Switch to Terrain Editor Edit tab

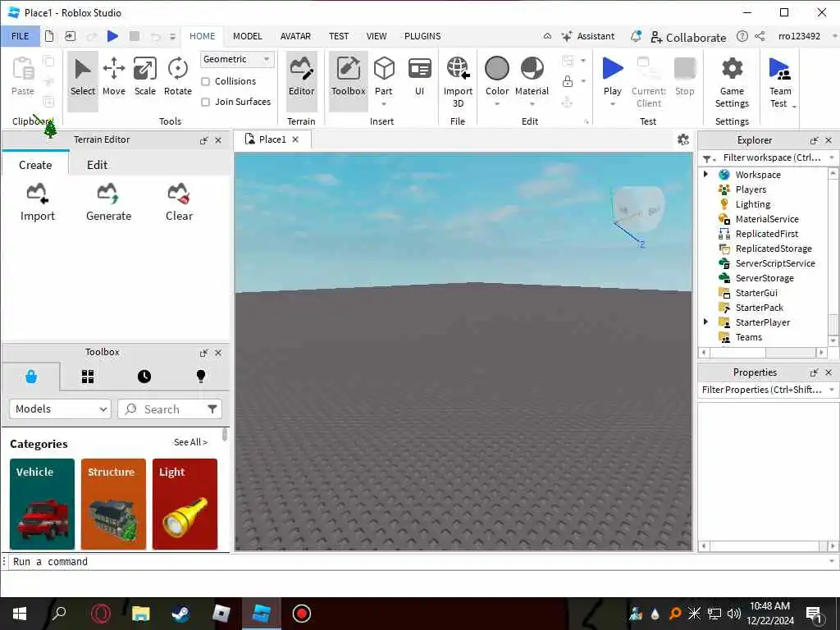click(97, 165)
